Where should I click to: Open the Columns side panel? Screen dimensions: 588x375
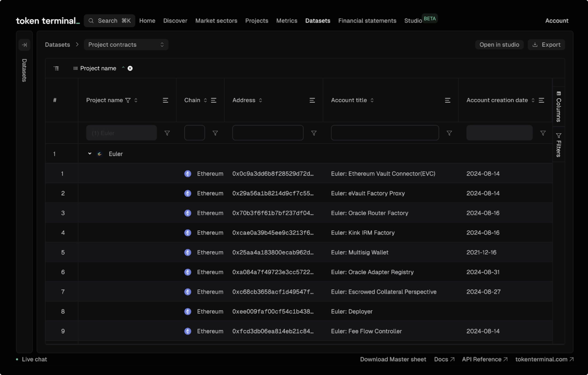coord(558,107)
